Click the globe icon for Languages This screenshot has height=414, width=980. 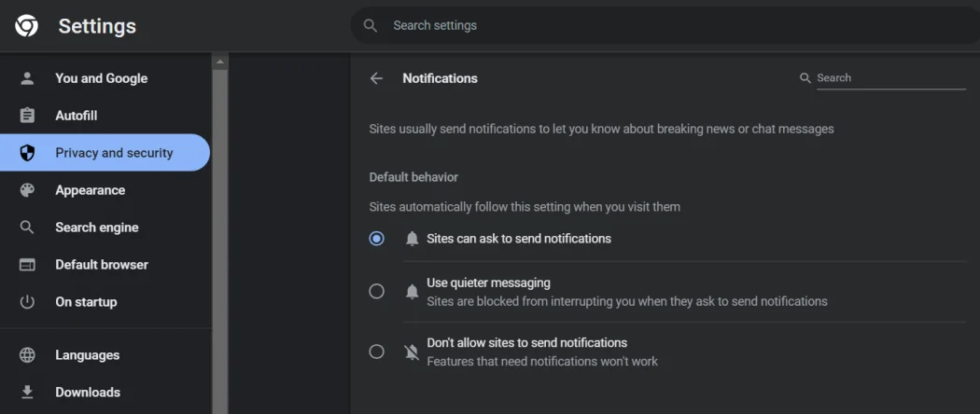pos(27,355)
